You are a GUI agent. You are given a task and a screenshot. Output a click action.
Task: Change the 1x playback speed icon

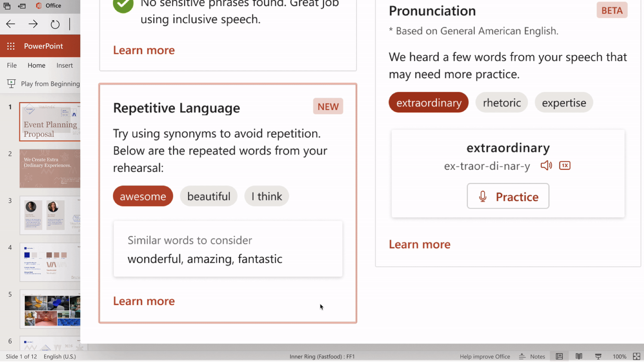565,165
